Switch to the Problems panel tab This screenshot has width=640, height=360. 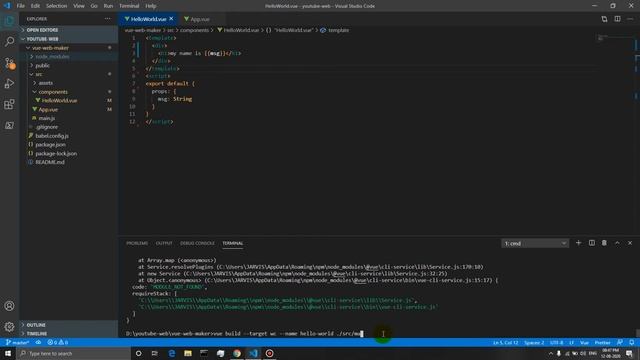tap(137, 243)
